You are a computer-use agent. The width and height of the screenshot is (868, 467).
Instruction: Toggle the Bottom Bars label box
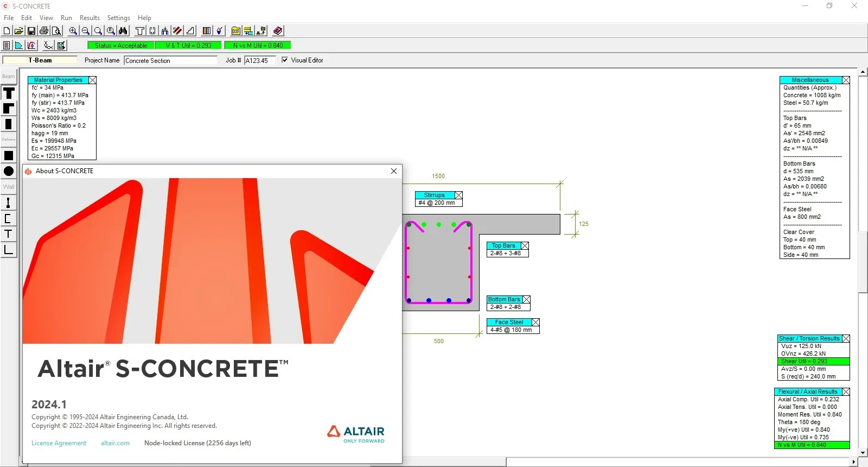pos(526,299)
